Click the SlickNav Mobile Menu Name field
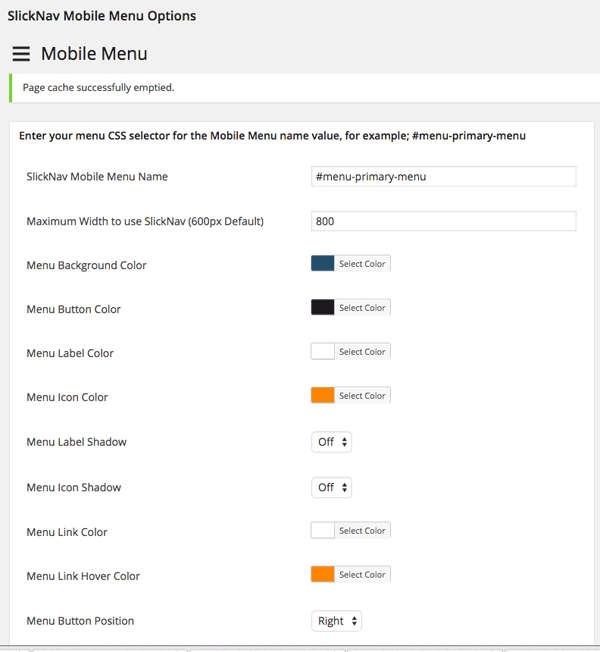 point(444,176)
